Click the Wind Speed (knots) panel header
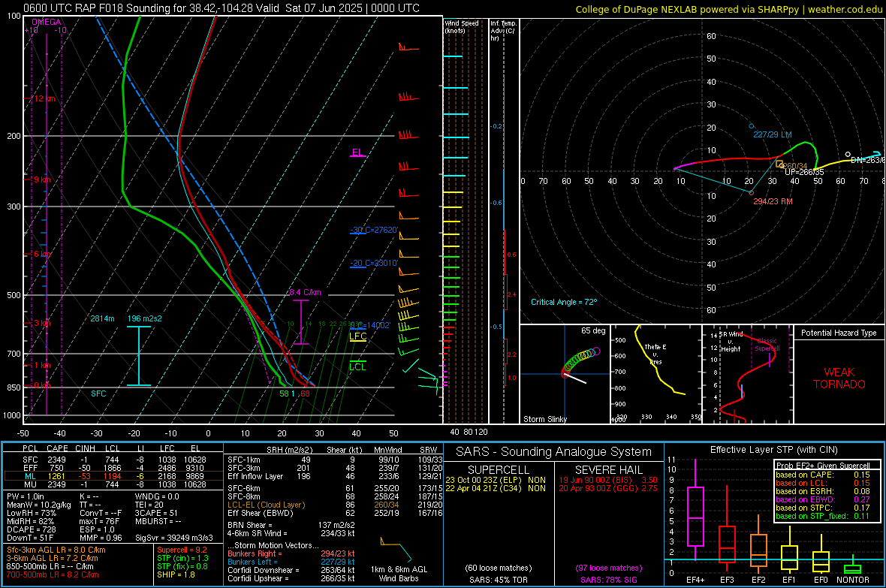 pos(462,26)
